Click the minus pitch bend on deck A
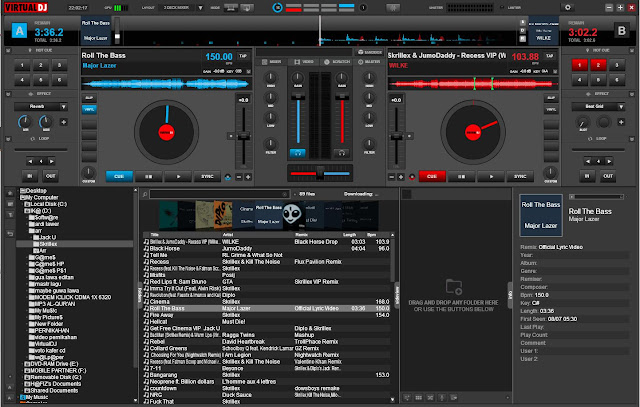640x407 pixels. point(239,177)
